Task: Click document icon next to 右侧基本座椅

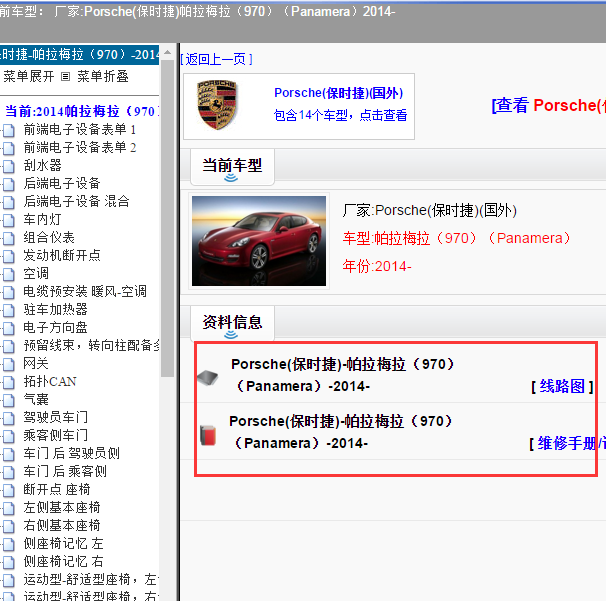Action: (x=9, y=526)
